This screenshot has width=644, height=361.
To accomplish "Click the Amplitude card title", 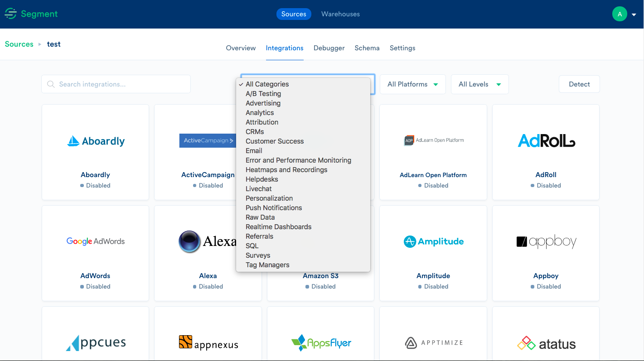I will pyautogui.click(x=433, y=276).
